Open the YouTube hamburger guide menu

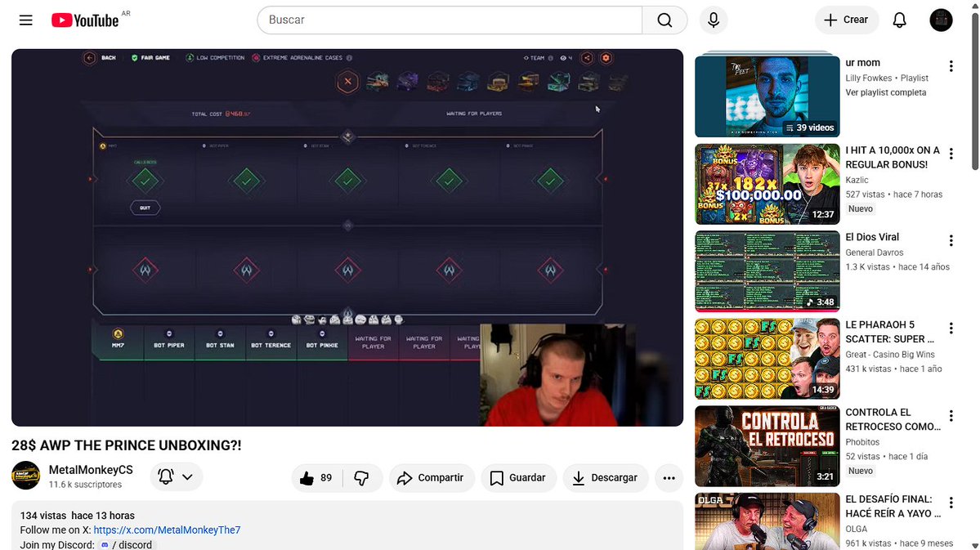tap(25, 20)
